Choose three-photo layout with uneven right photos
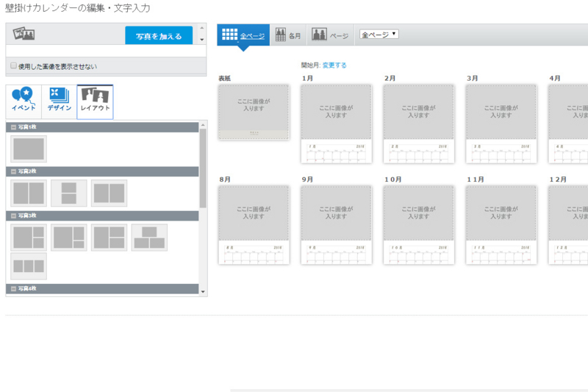The width and height of the screenshot is (588, 392). (68, 238)
